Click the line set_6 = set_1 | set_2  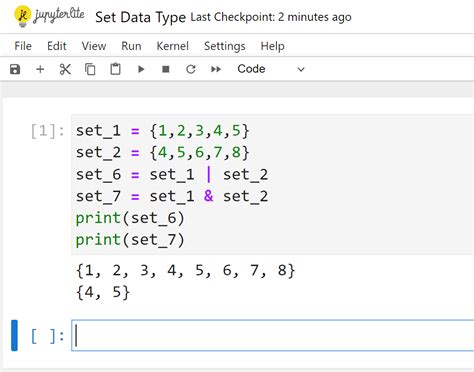tap(172, 174)
